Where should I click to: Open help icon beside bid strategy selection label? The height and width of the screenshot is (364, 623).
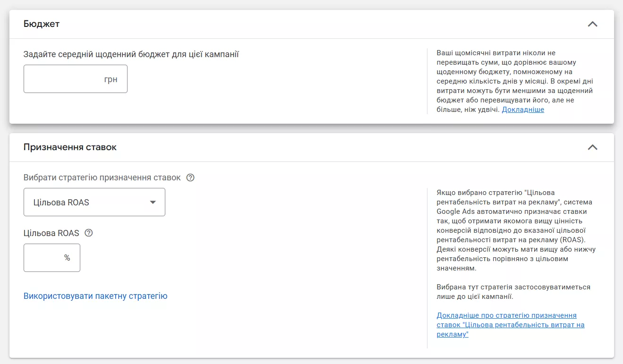pos(190,178)
